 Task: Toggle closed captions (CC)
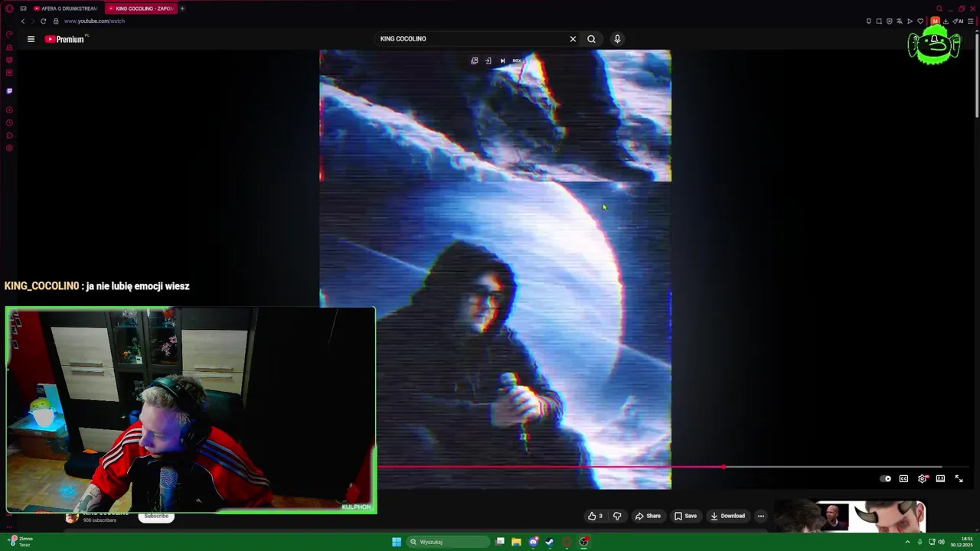pyautogui.click(x=903, y=479)
